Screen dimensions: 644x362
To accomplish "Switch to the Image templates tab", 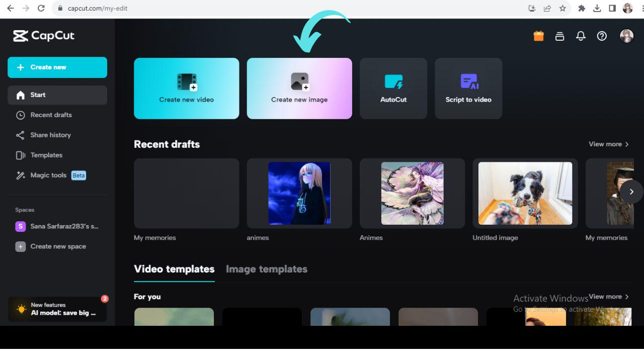I will [267, 269].
